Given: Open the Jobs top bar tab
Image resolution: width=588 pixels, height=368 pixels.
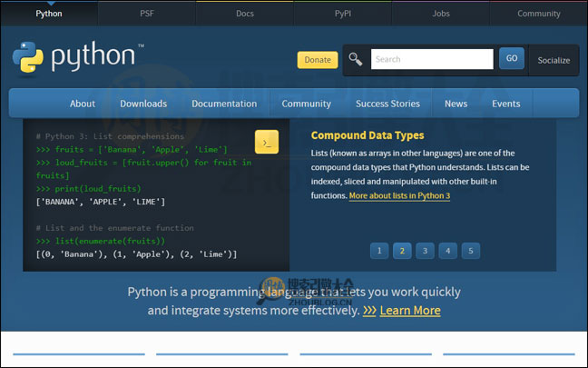Looking at the screenshot, I should point(441,14).
